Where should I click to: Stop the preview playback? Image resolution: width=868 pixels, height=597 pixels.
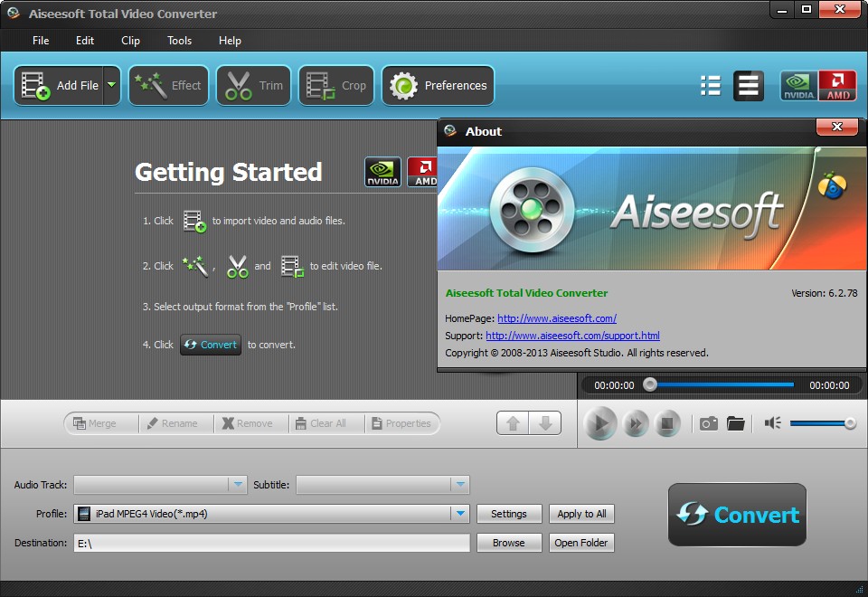tap(667, 424)
